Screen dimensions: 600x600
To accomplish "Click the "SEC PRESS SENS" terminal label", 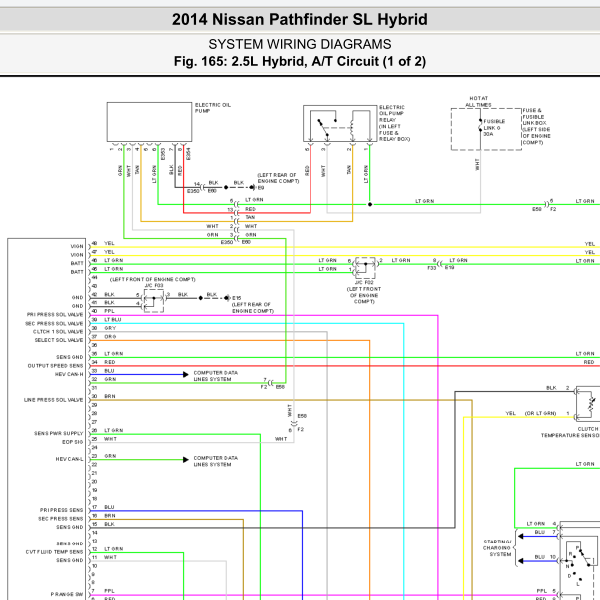I will click(60, 519).
